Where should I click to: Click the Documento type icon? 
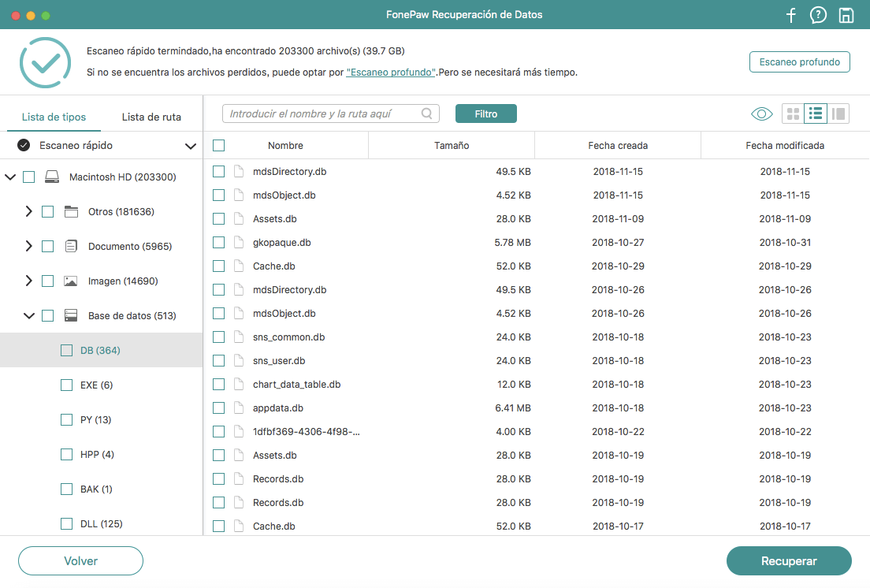pos(71,246)
